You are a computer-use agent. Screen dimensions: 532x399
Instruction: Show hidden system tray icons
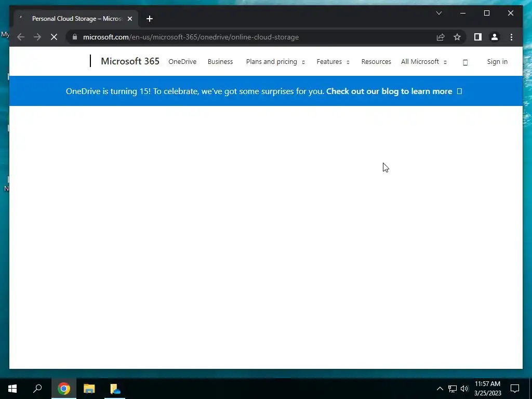click(440, 389)
